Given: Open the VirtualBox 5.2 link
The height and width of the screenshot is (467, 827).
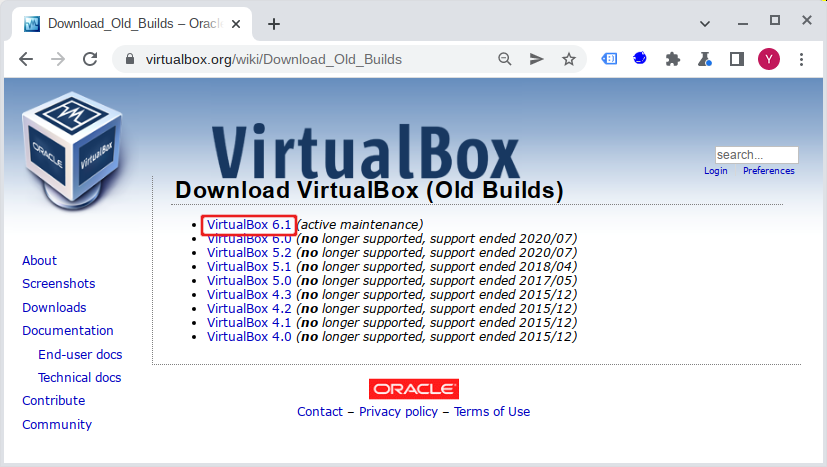Looking at the screenshot, I should coord(249,252).
